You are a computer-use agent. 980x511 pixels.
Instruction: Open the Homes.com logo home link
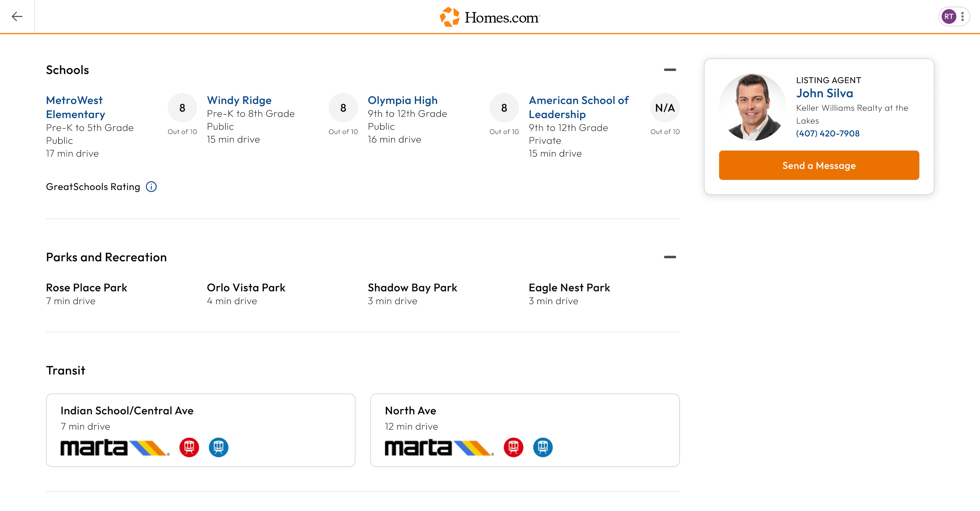click(x=490, y=17)
